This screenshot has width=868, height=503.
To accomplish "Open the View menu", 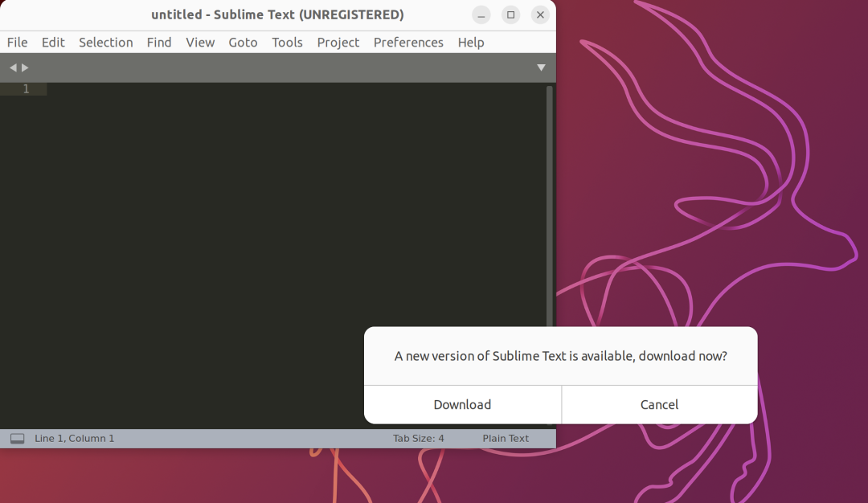I will [200, 43].
